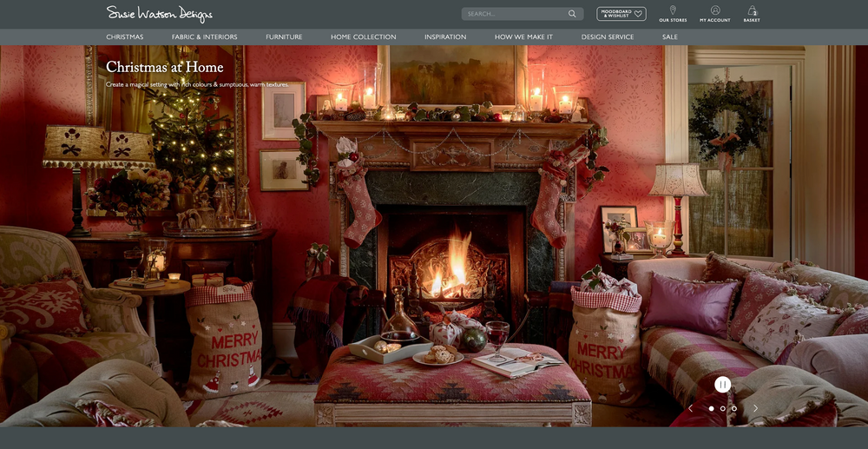The height and width of the screenshot is (449, 868).
Task: Pause the slideshow
Action: point(722,384)
